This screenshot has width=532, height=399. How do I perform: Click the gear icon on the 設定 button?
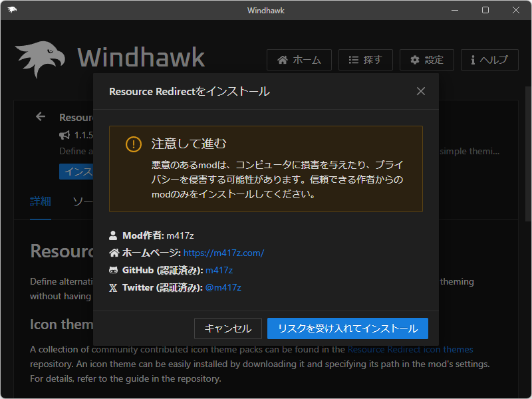tap(416, 60)
